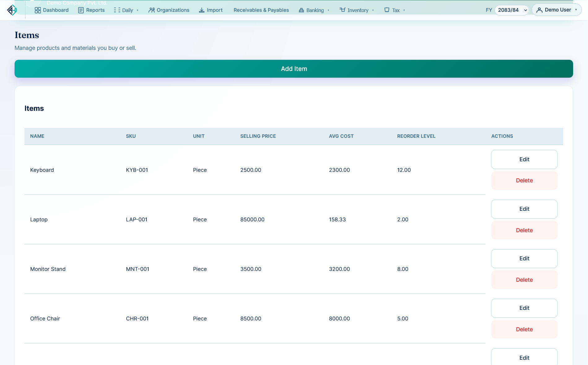The width and height of the screenshot is (588, 365).
Task: Delete the Laptop item
Action: (524, 230)
